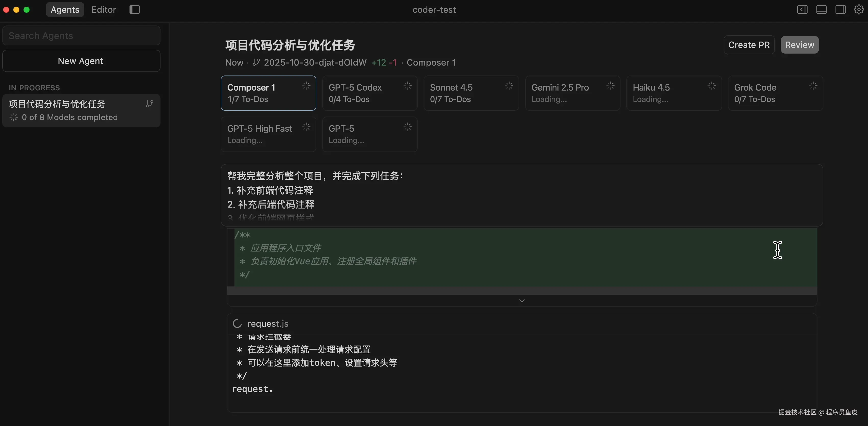Click the Search Agents input field
Image resolution: width=868 pixels, height=426 pixels.
tap(81, 36)
